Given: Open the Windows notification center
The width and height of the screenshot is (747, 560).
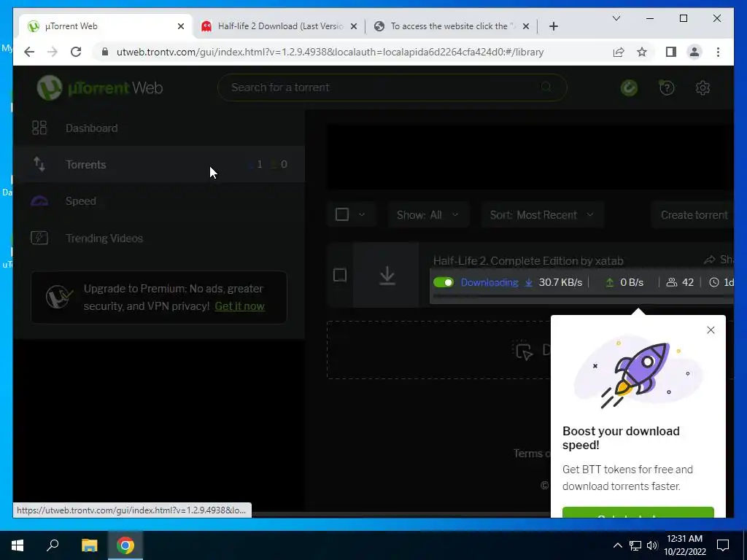Looking at the screenshot, I should [x=723, y=545].
